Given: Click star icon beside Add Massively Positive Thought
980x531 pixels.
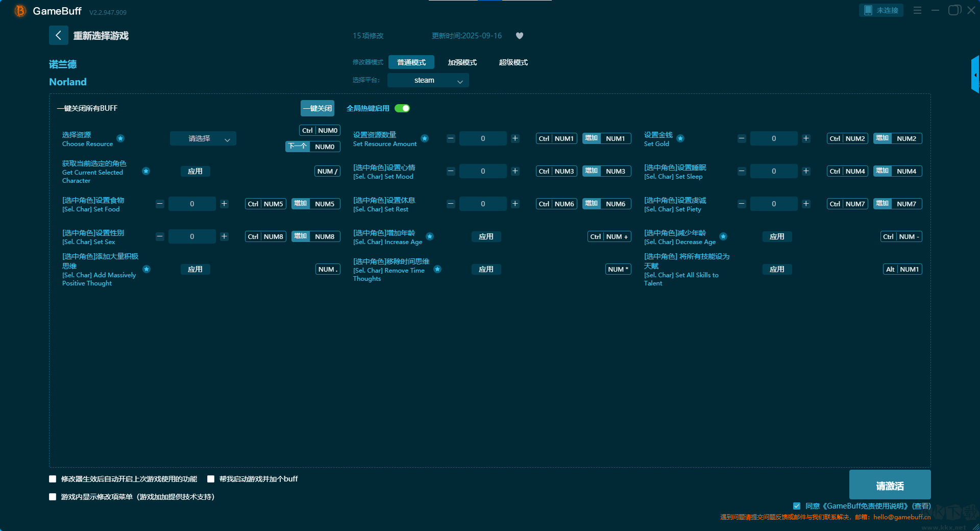Looking at the screenshot, I should [146, 269].
